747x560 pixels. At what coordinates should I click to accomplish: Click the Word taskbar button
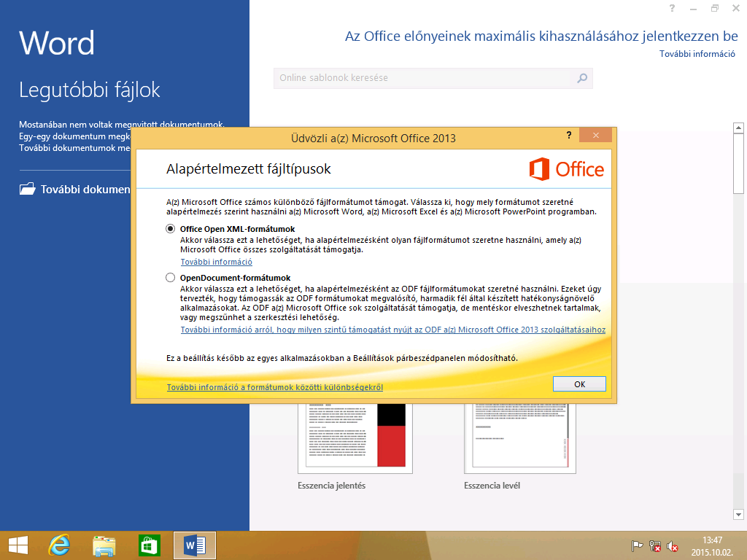[194, 545]
